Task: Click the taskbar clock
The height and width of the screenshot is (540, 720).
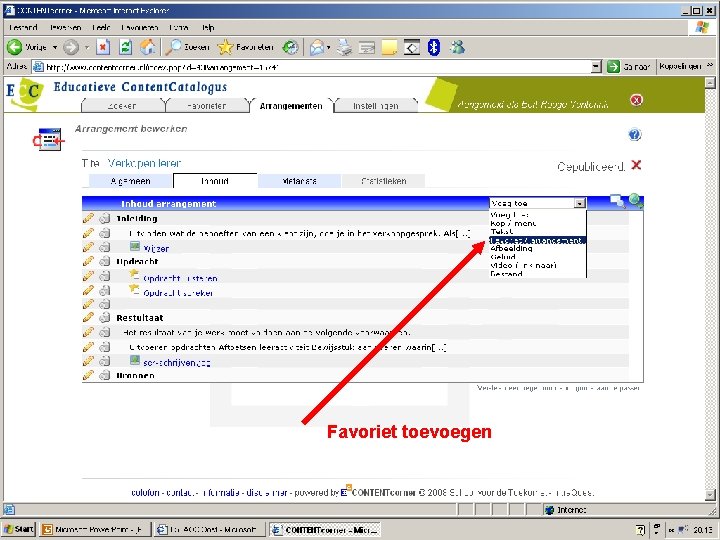Action: tap(703, 529)
